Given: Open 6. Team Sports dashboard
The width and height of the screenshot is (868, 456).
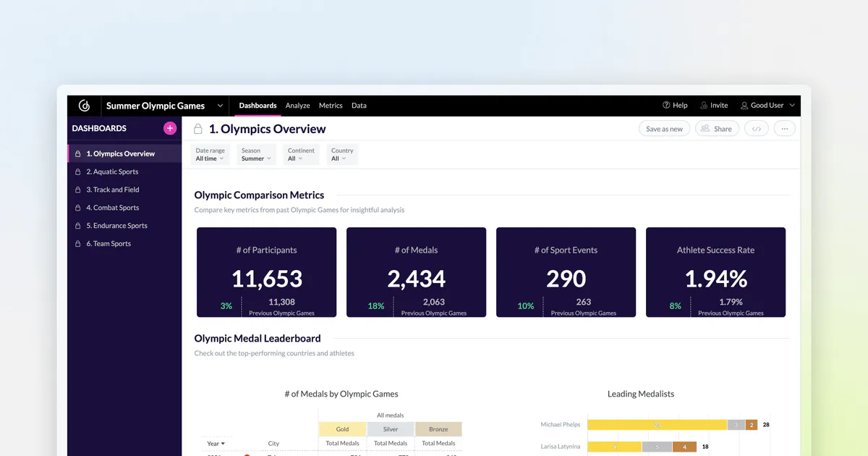Looking at the screenshot, I should click(124, 244).
